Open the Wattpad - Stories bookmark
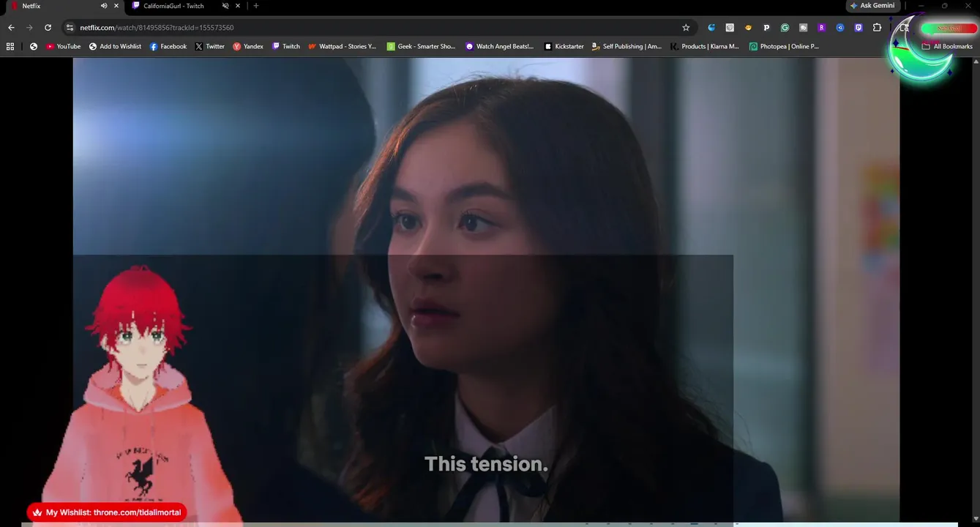 coord(343,46)
